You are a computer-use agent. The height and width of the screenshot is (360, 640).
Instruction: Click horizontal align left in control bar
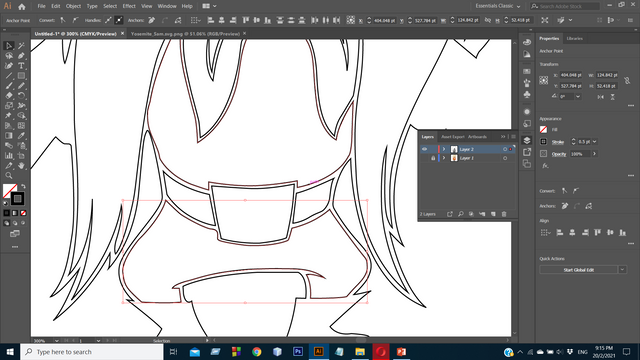(211, 20)
